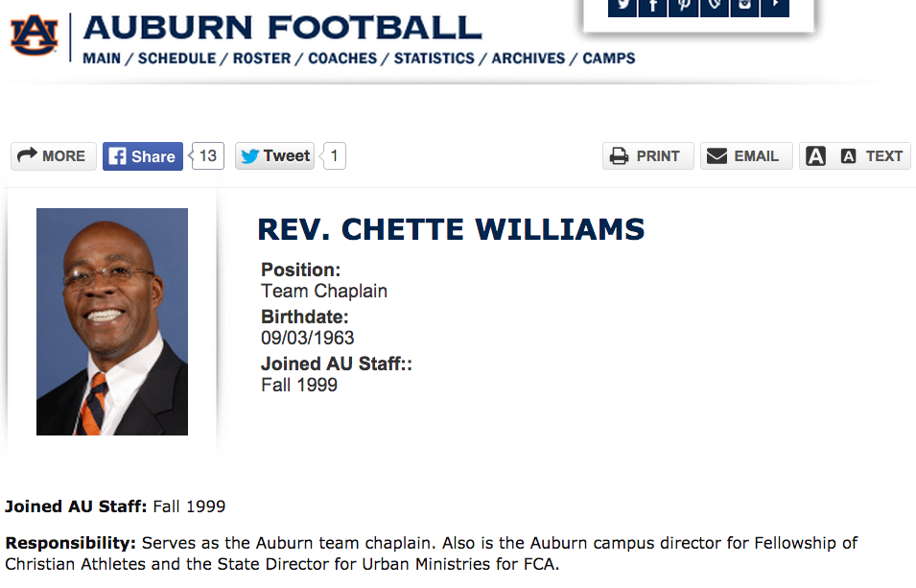Open the SCHEDULE menu item
This screenshot has height=588, width=916.
coord(177,59)
